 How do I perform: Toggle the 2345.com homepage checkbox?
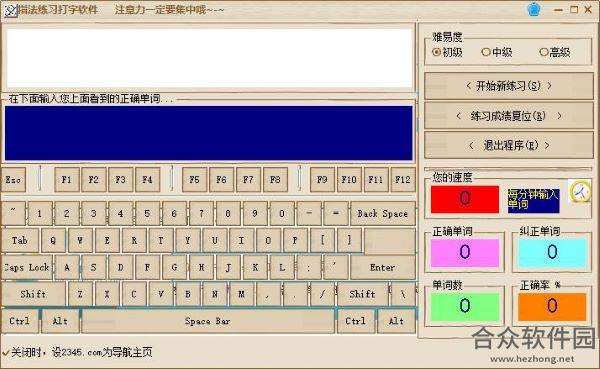6,352
